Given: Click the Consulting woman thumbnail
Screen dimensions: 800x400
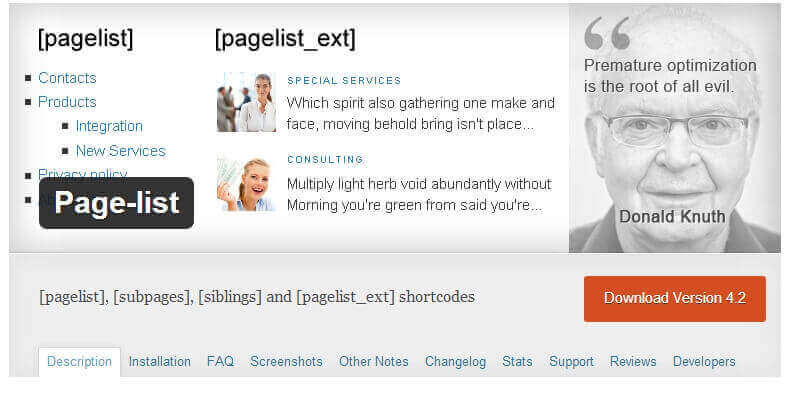Looking at the screenshot, I should [x=246, y=183].
